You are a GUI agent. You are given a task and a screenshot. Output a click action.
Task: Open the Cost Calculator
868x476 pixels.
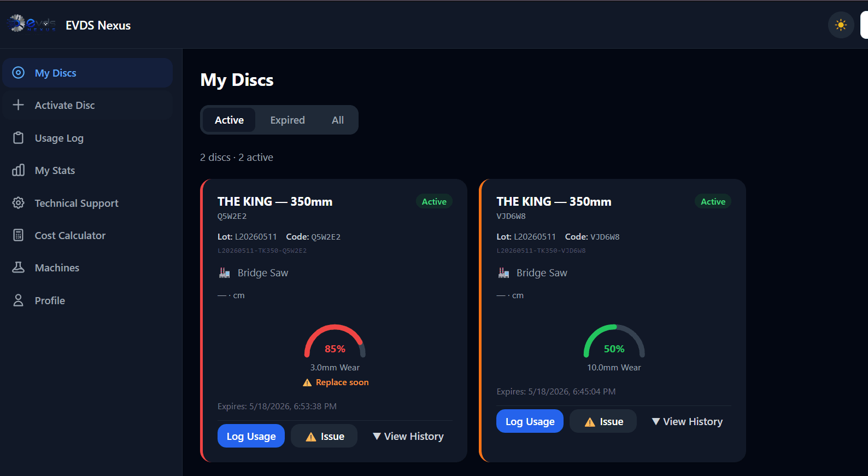87,235
